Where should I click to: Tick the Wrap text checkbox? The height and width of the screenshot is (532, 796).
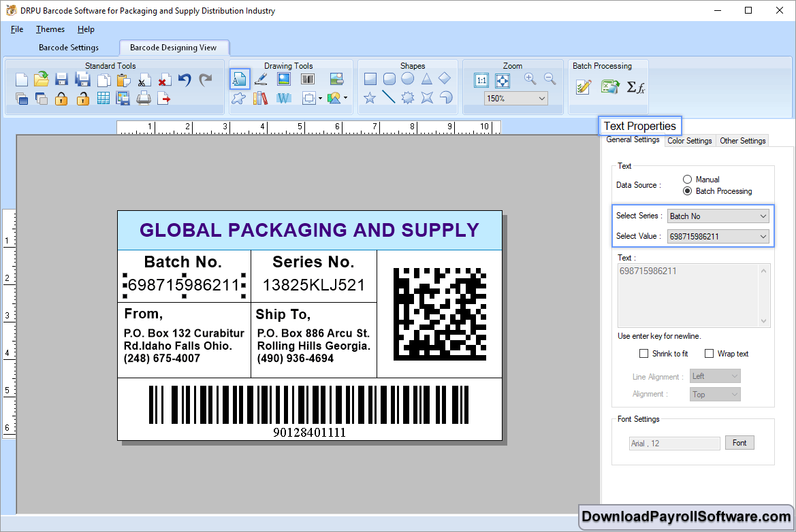click(709, 354)
